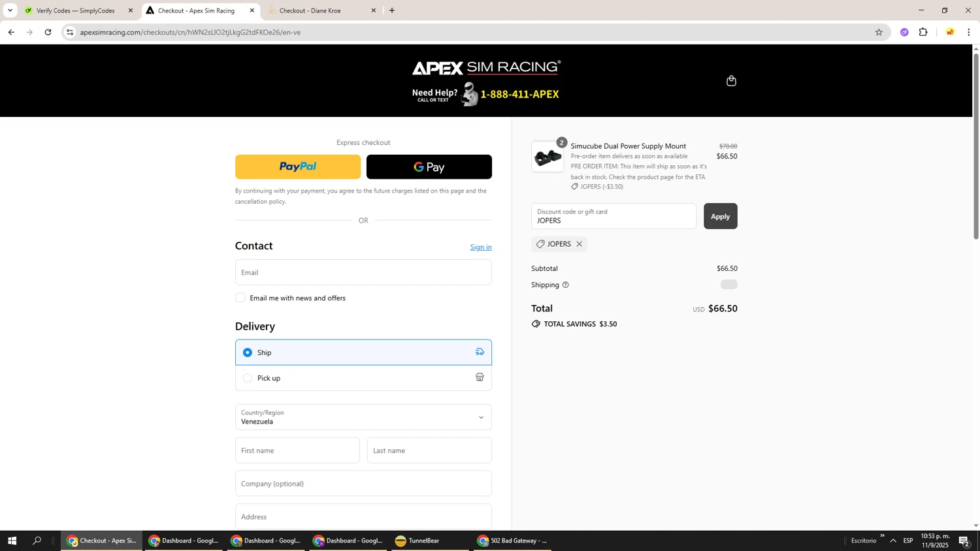Remove the JOPERS discount tag
This screenshot has height=551, width=980.
pyautogui.click(x=579, y=244)
